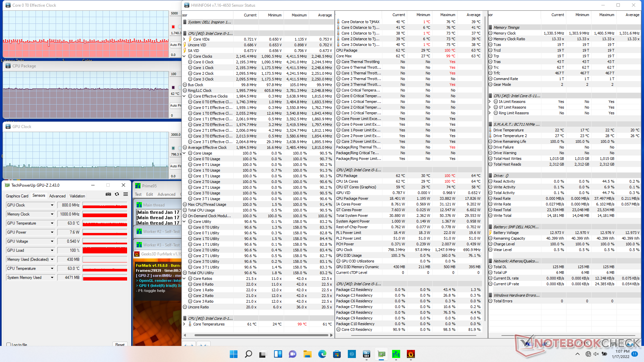This screenshot has width=644, height=362.
Task: Enable Log to file checkbox
Action: (x=9, y=345)
